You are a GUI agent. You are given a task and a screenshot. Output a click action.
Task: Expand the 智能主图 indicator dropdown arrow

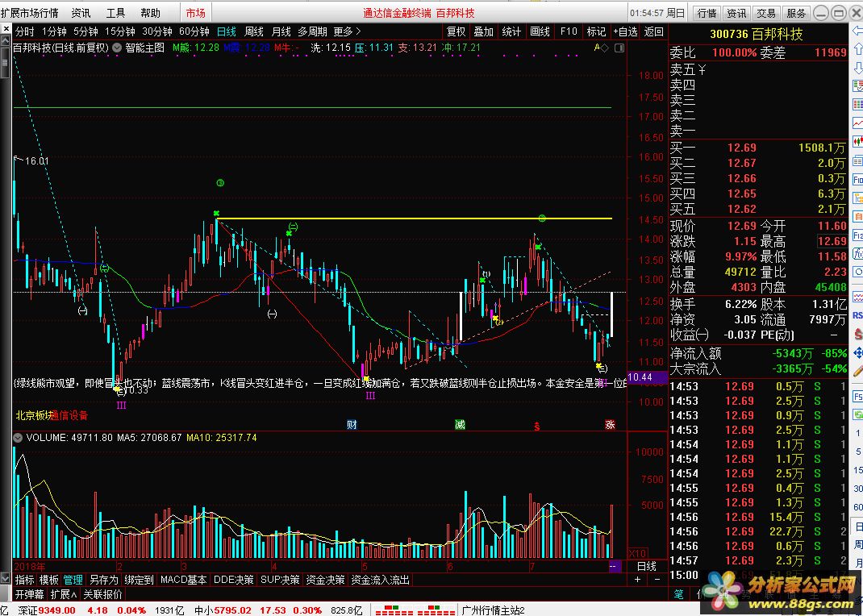click(117, 48)
